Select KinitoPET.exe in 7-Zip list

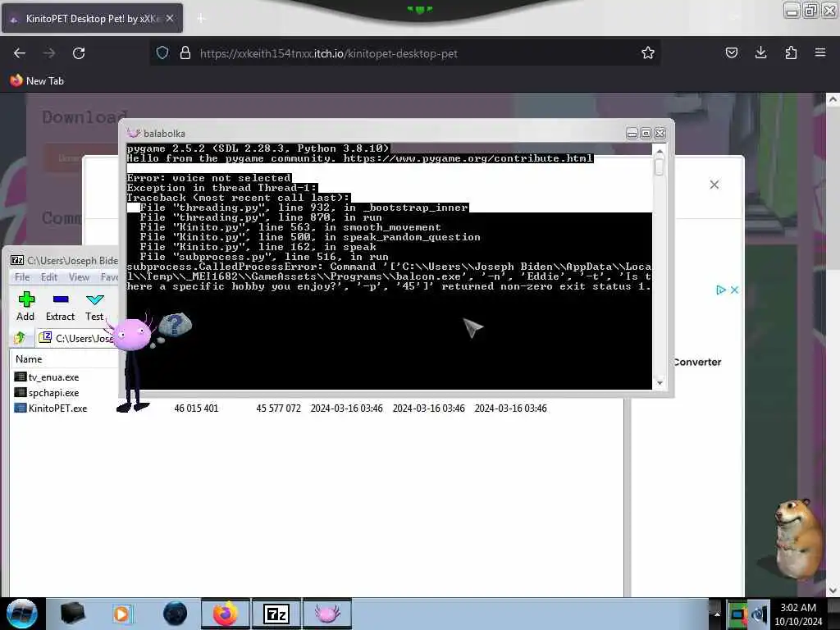(x=50, y=409)
